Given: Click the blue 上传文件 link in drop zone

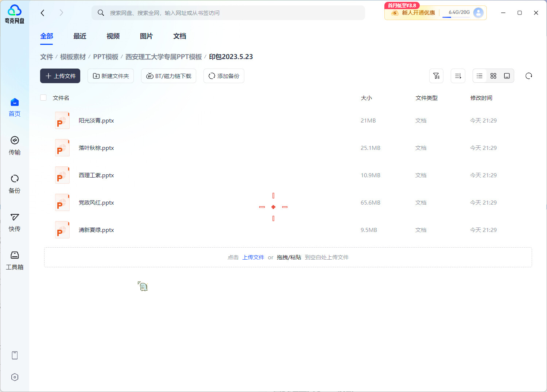Looking at the screenshot, I should pyautogui.click(x=253, y=257).
